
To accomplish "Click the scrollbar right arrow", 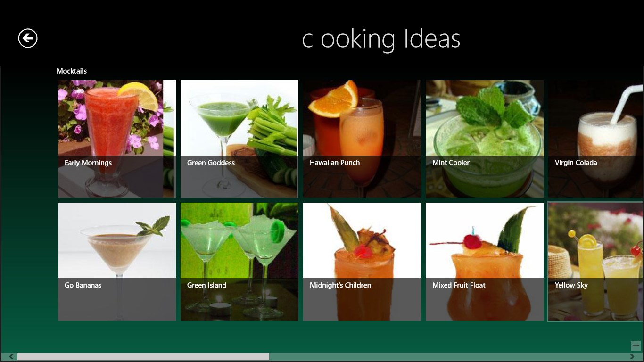I will click(x=632, y=357).
